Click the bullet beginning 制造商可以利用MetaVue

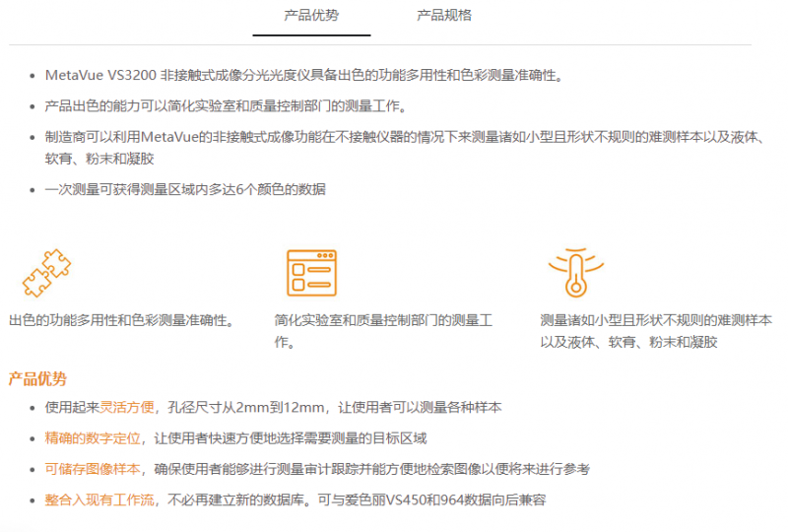click(x=405, y=148)
